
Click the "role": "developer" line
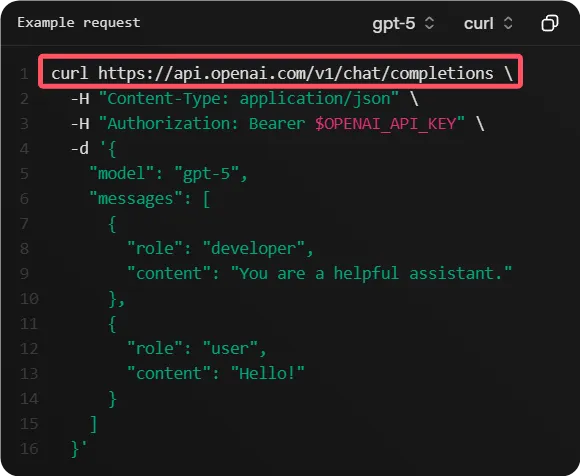(220, 248)
